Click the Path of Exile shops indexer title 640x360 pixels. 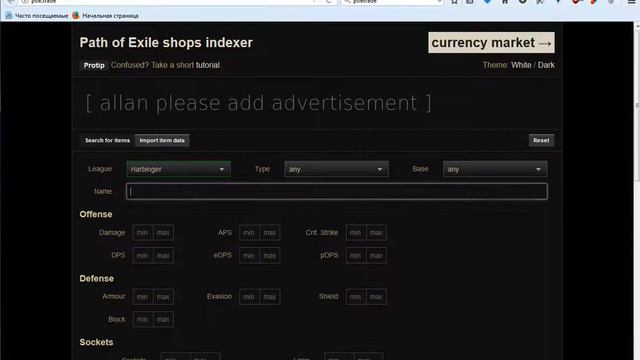166,42
